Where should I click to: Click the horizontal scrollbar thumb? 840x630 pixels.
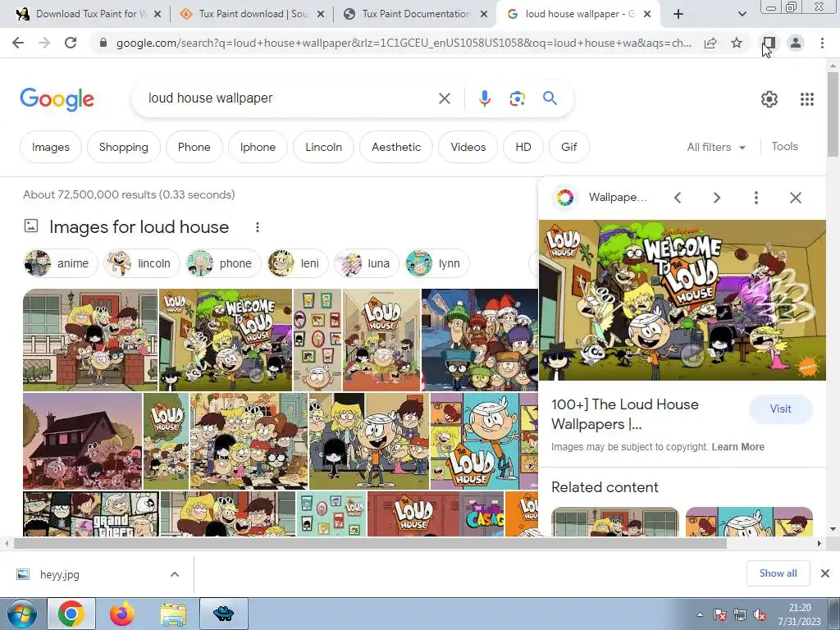tap(370, 543)
